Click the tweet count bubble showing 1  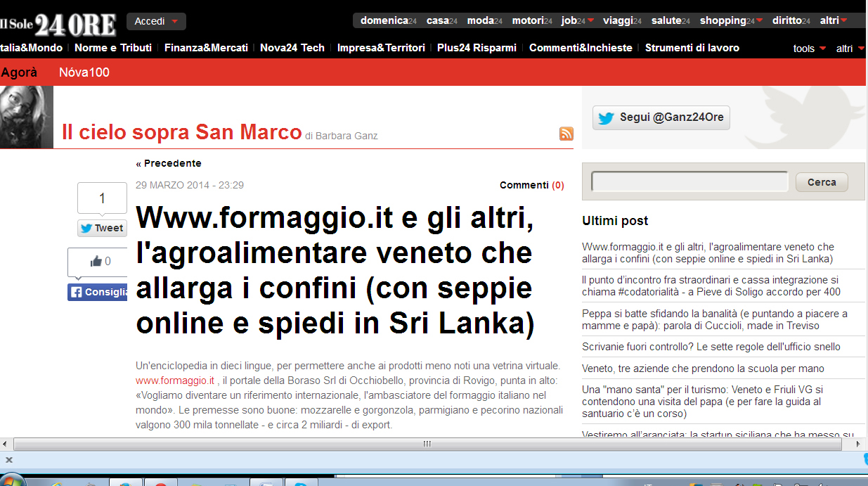point(102,198)
